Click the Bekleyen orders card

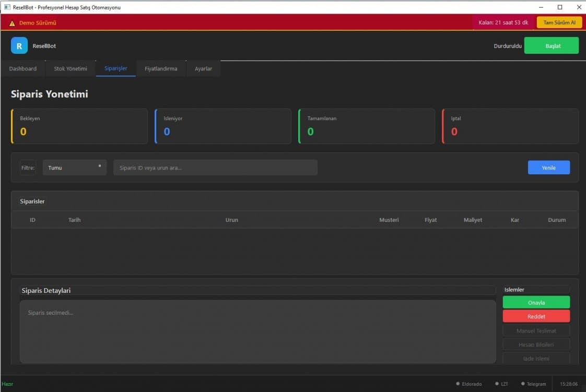79,126
